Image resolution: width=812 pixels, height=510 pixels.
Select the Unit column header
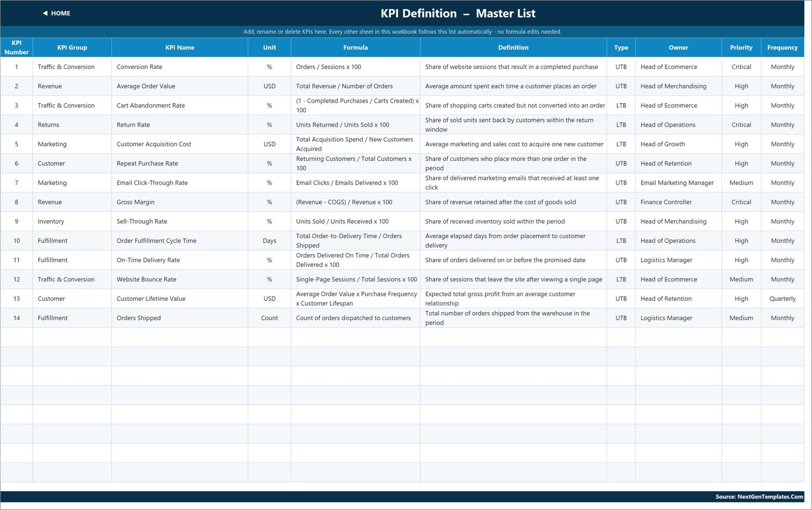(x=269, y=48)
